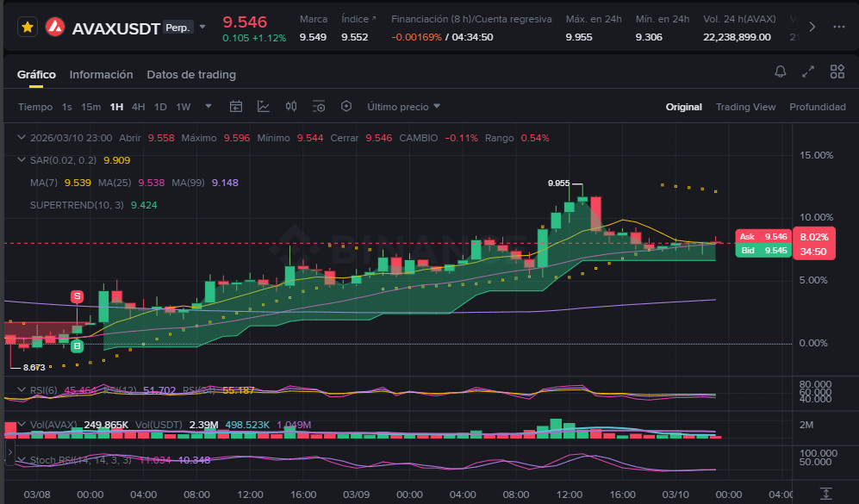The width and height of the screenshot is (859, 504).
Task: Click the 15.00% price axis label
Action: [x=816, y=156]
